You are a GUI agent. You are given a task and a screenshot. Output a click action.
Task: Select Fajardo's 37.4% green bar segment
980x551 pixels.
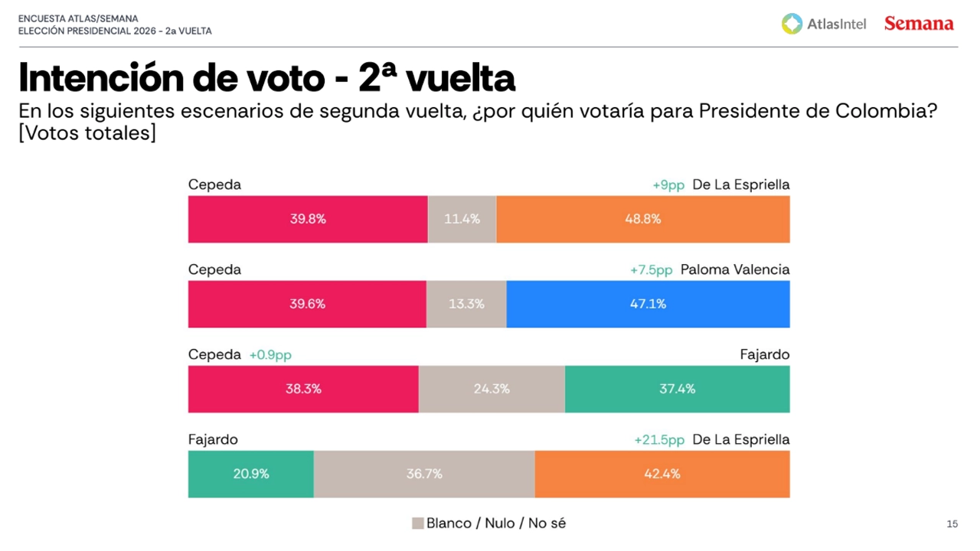[677, 389]
